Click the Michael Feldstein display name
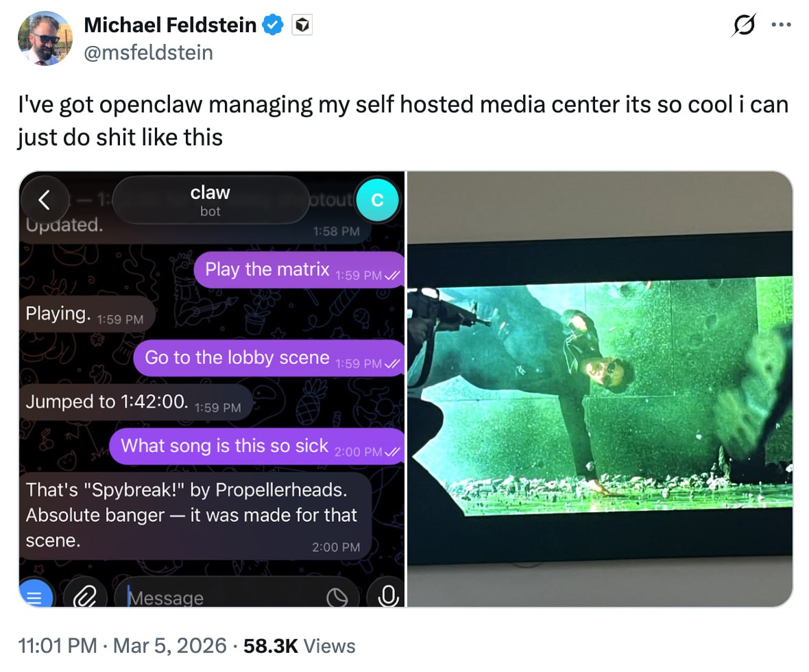Image resolution: width=809 pixels, height=672 pixels. point(170,26)
